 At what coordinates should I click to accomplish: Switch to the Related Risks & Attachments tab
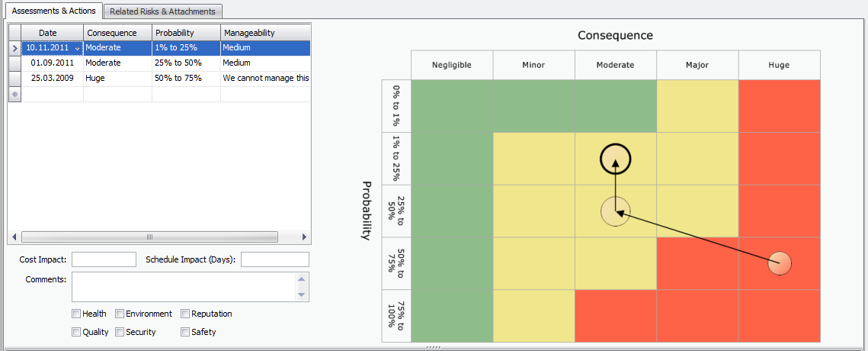point(162,11)
